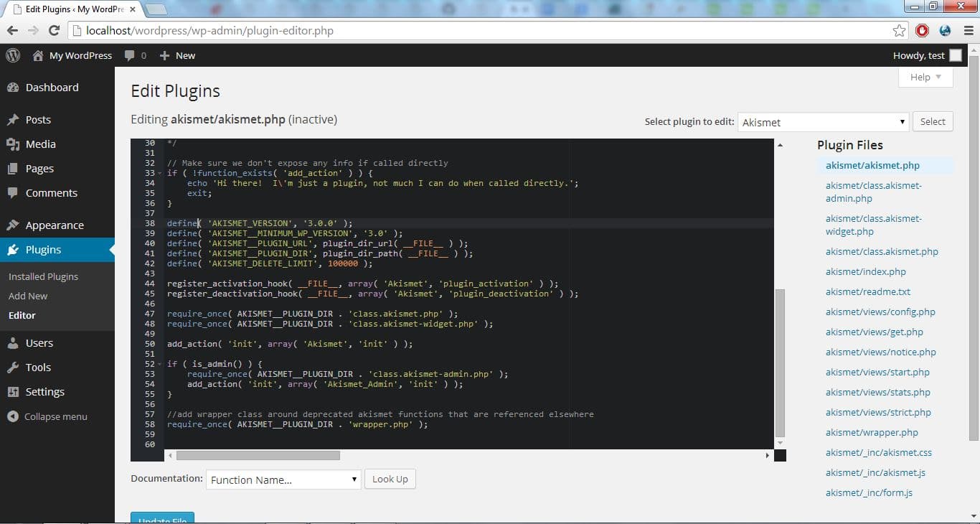Open the Add New plugins page
Viewport: 980px width, 524px height.
27,295
